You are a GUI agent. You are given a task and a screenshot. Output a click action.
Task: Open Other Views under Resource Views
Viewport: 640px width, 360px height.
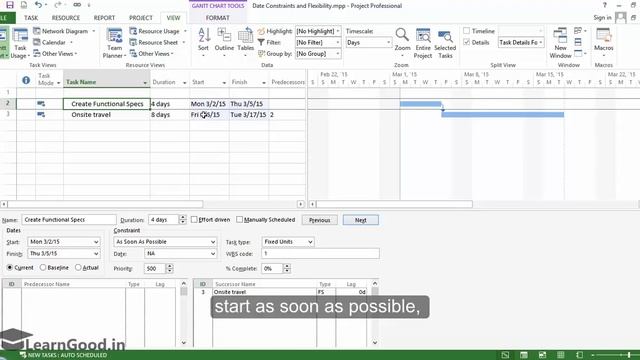(151, 53)
